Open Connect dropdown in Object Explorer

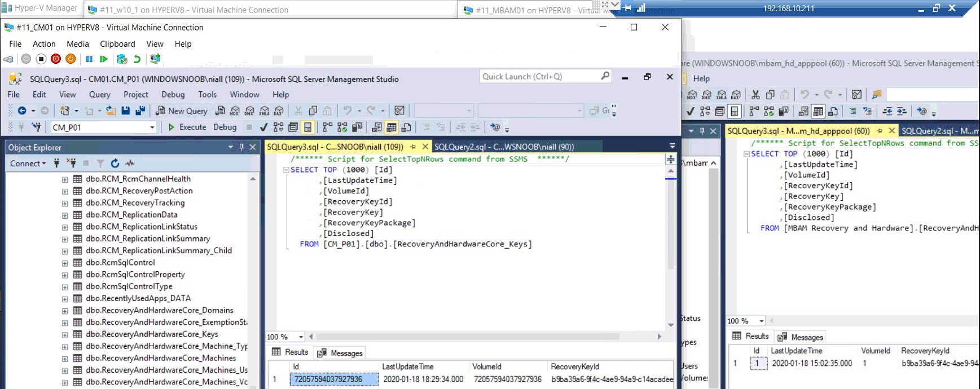[x=28, y=163]
